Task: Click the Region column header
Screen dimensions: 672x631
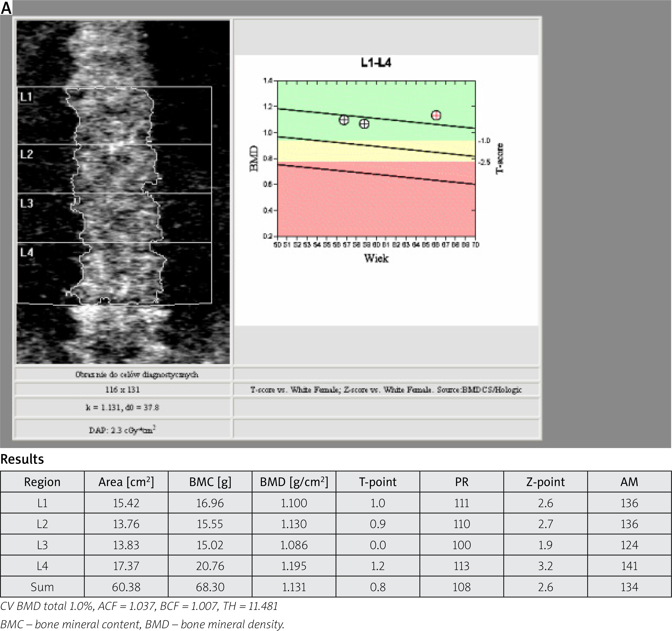Action: click(x=42, y=482)
